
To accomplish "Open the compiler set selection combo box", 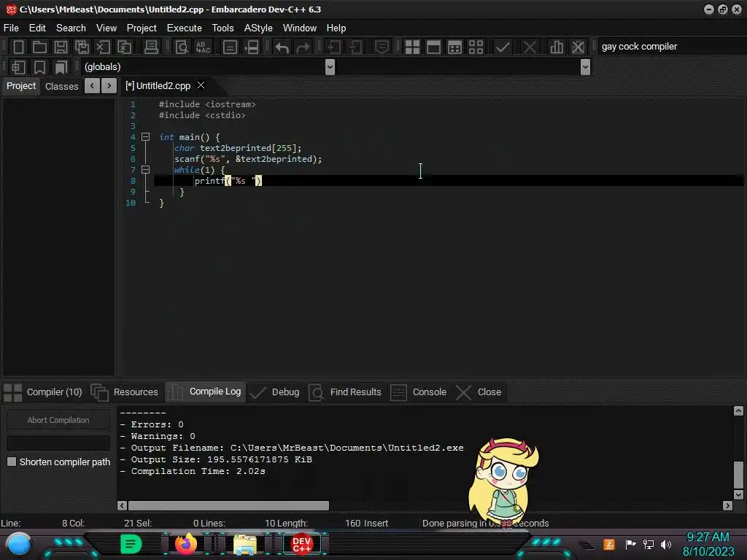I will (672, 47).
